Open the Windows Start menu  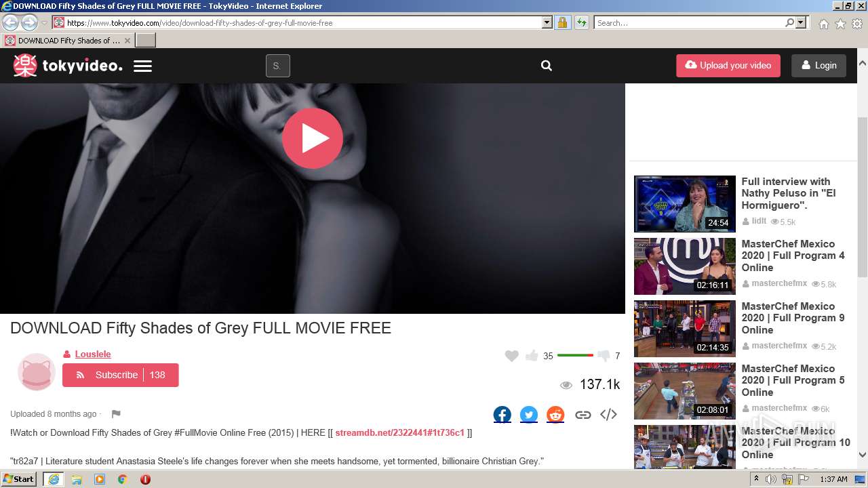tap(19, 479)
